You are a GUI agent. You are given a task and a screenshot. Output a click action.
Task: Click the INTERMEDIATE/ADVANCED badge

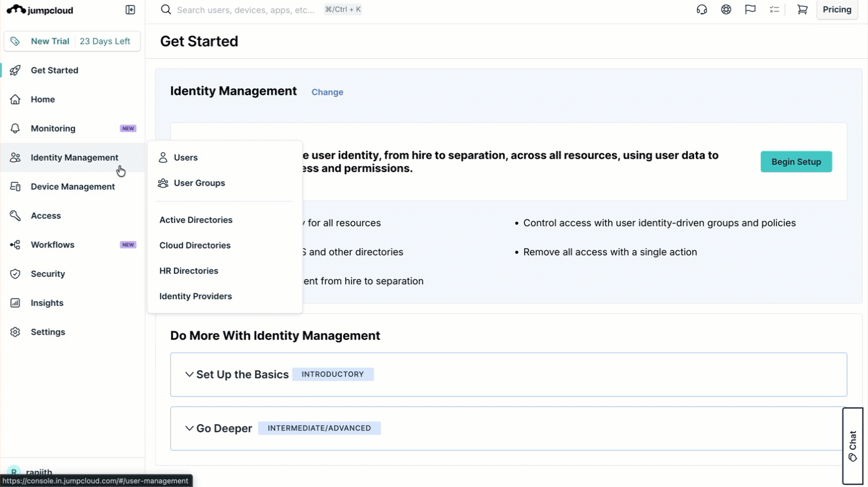[x=319, y=428]
